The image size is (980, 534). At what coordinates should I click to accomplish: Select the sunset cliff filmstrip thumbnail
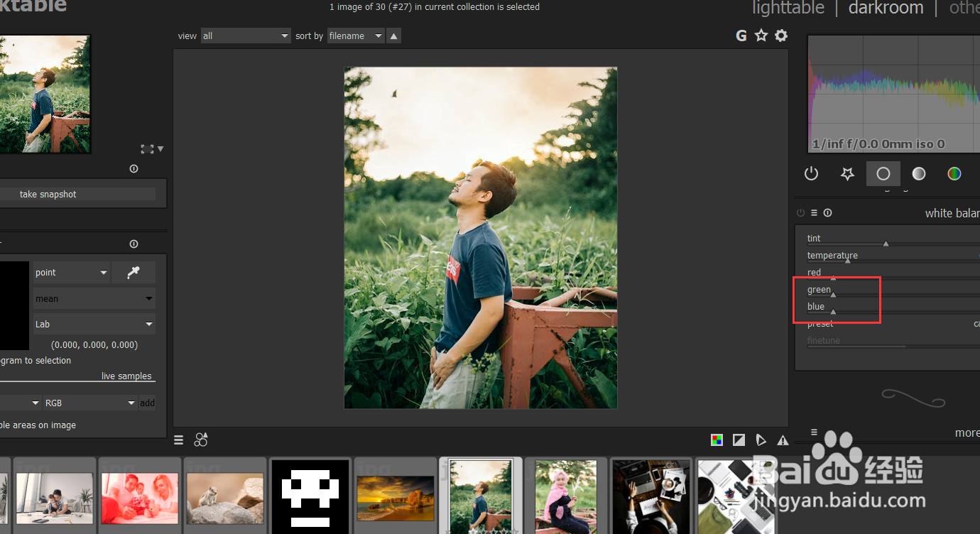point(396,498)
